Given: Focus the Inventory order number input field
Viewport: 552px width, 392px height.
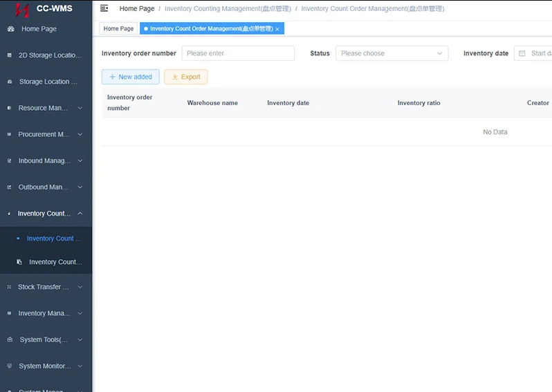Looking at the screenshot, I should tap(238, 53).
